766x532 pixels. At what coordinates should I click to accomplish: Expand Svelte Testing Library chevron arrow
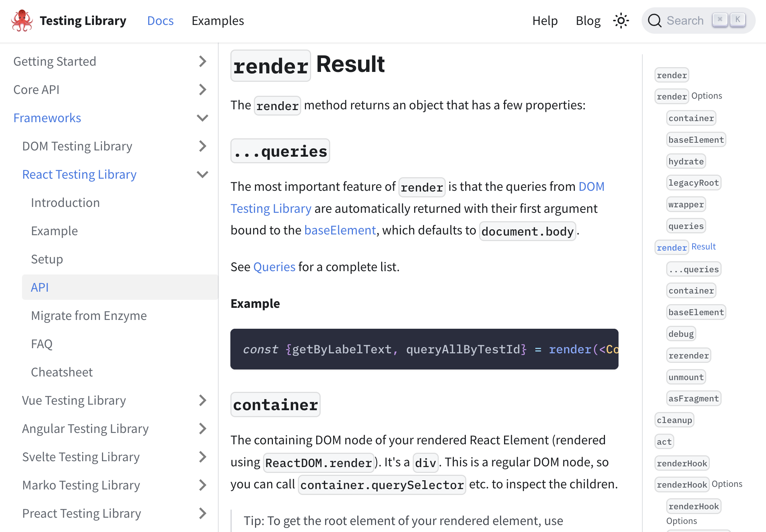pos(202,457)
